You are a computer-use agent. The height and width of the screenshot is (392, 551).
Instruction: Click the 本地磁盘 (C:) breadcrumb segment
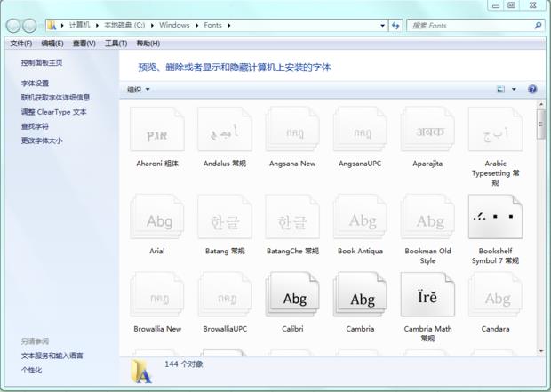tap(124, 25)
